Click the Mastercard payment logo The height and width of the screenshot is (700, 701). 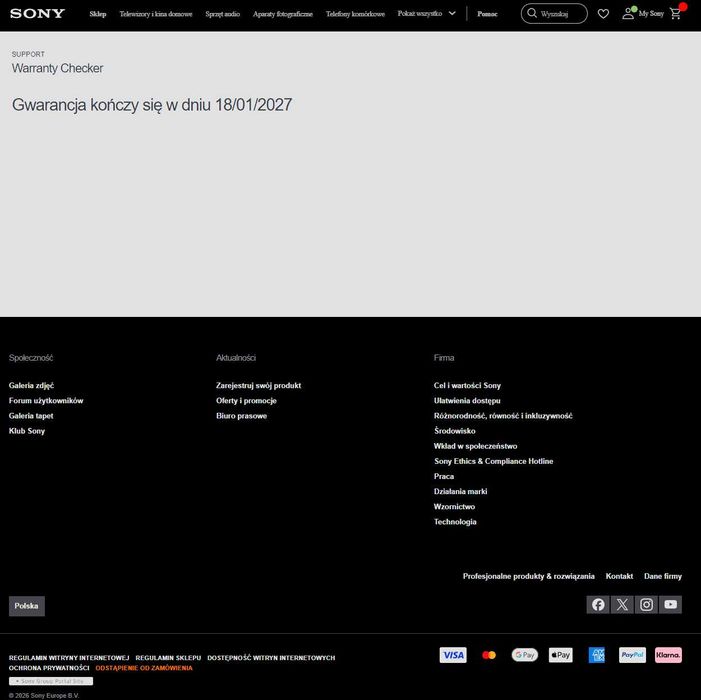(x=489, y=655)
